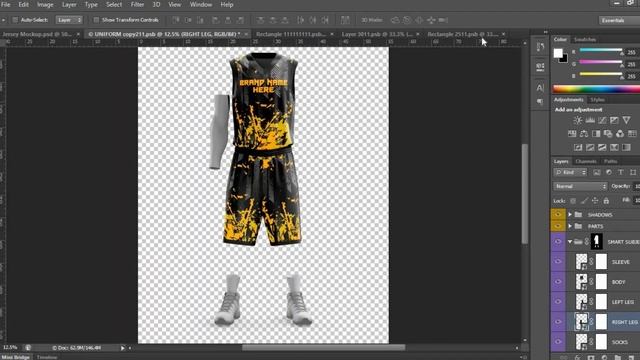Open the File menu
The height and width of the screenshot is (360, 640).
pyautogui.click(x=6, y=4)
